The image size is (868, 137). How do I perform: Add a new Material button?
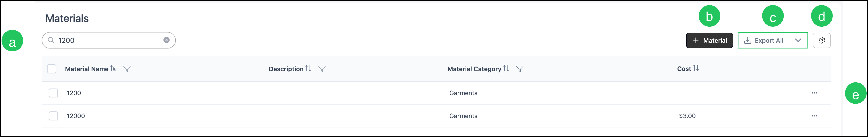pos(709,40)
